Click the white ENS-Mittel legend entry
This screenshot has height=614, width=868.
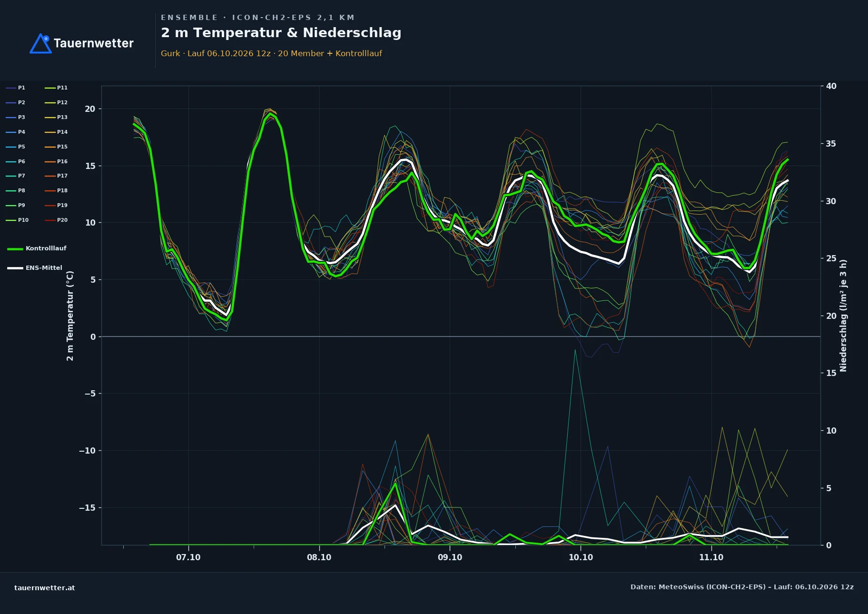point(35,268)
